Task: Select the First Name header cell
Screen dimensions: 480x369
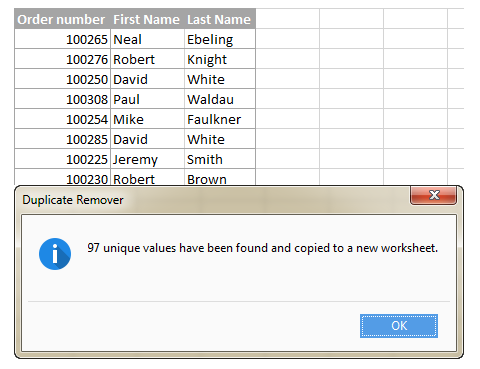Action: (147, 19)
